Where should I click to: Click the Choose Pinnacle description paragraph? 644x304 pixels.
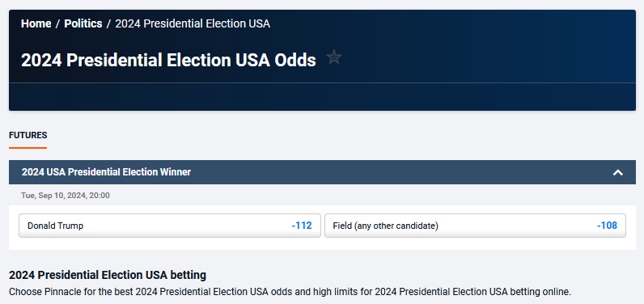coord(290,292)
